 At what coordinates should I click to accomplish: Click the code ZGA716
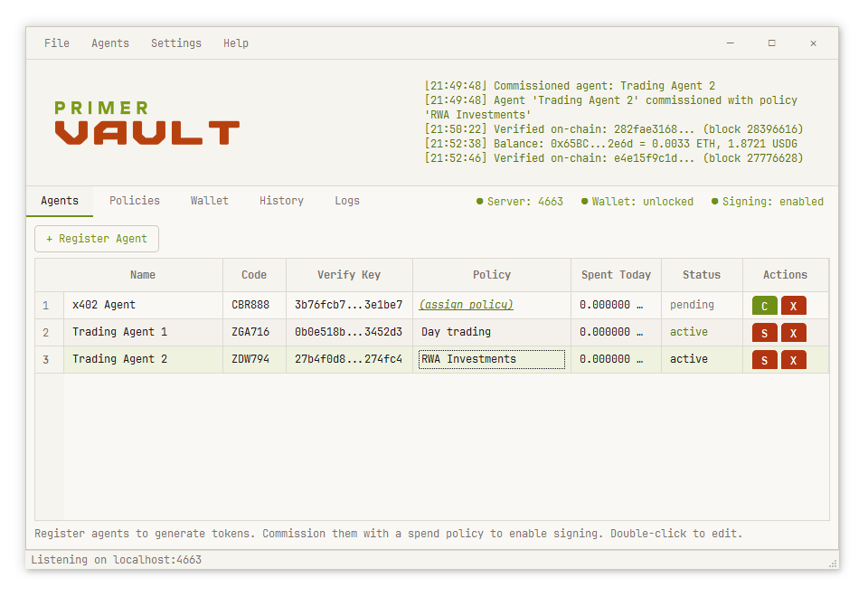pos(250,332)
